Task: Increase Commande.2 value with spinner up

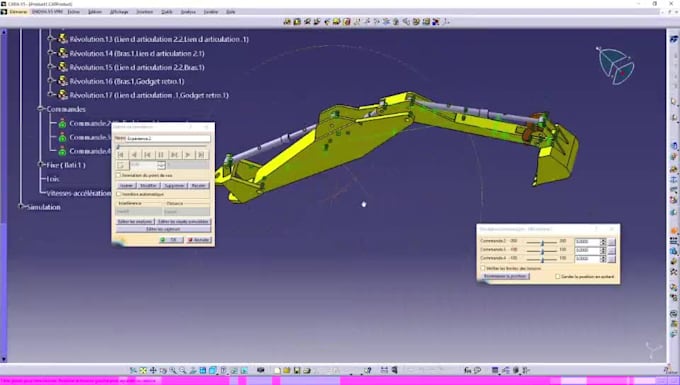Action: [x=603, y=240]
